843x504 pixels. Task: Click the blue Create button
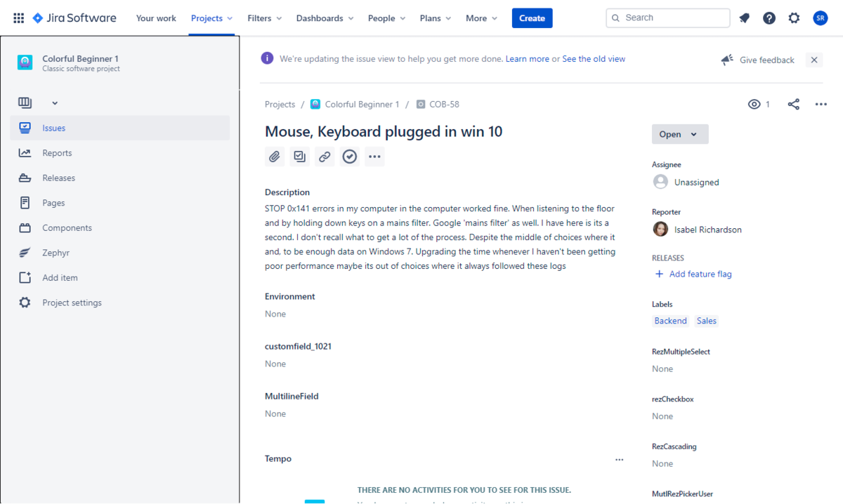click(x=532, y=18)
